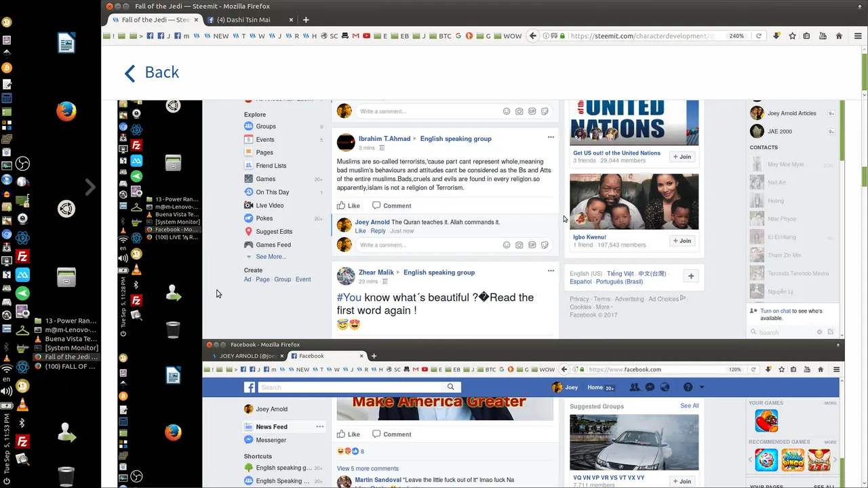Click United Nations group cover image
Viewport: 868px width, 488px height.
coord(634,123)
